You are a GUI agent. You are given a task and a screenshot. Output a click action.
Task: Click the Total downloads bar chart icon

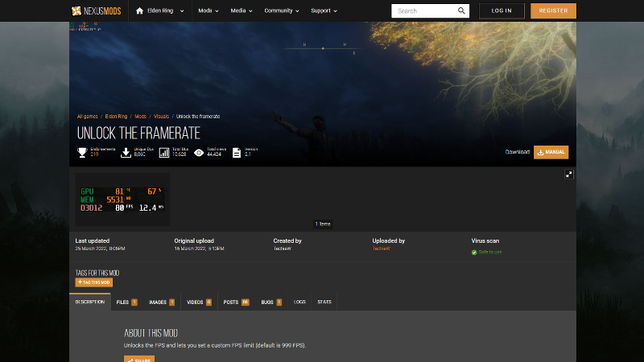164,153
